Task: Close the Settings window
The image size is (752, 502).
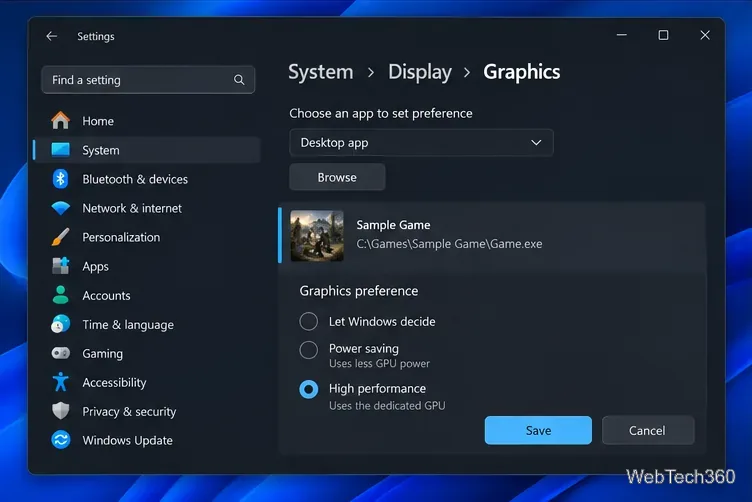Action: [x=705, y=35]
